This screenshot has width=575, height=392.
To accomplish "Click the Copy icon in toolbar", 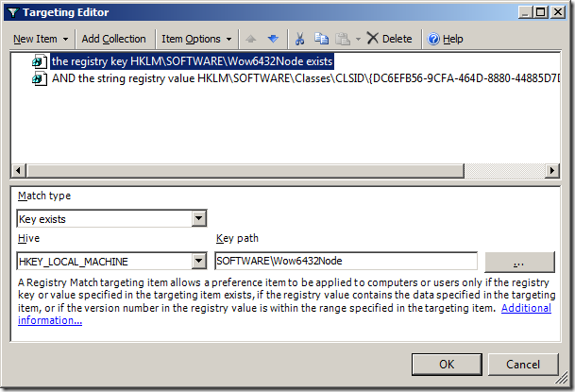I will pos(321,39).
